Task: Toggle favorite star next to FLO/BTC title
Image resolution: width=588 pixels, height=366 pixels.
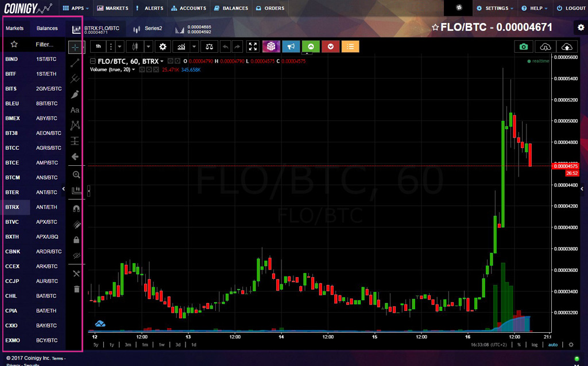Action: tap(435, 28)
